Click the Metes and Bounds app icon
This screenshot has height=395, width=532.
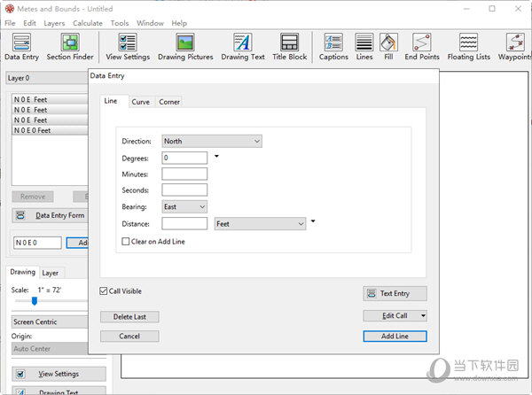[10, 9]
